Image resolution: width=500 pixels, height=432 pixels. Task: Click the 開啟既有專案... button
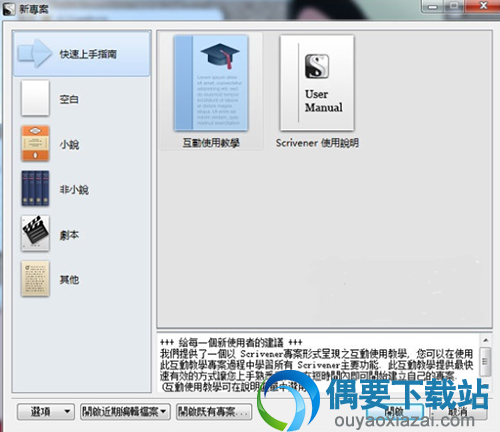[214, 412]
